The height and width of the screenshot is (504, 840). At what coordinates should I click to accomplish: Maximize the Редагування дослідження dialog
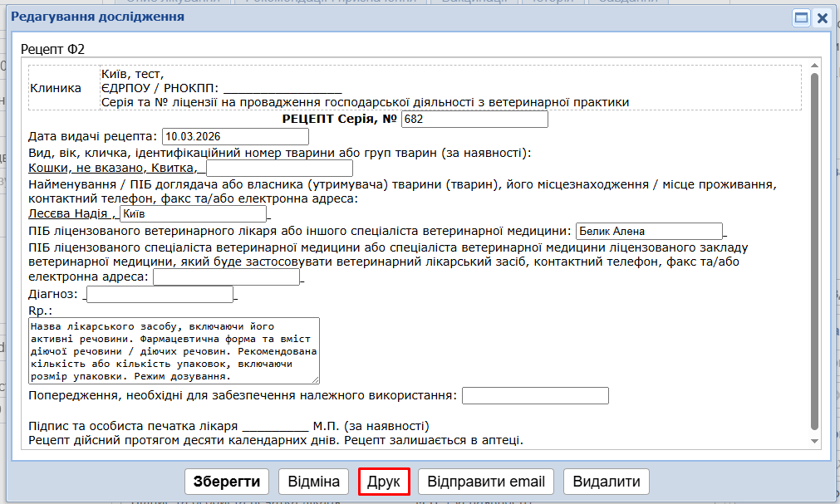[x=801, y=17]
